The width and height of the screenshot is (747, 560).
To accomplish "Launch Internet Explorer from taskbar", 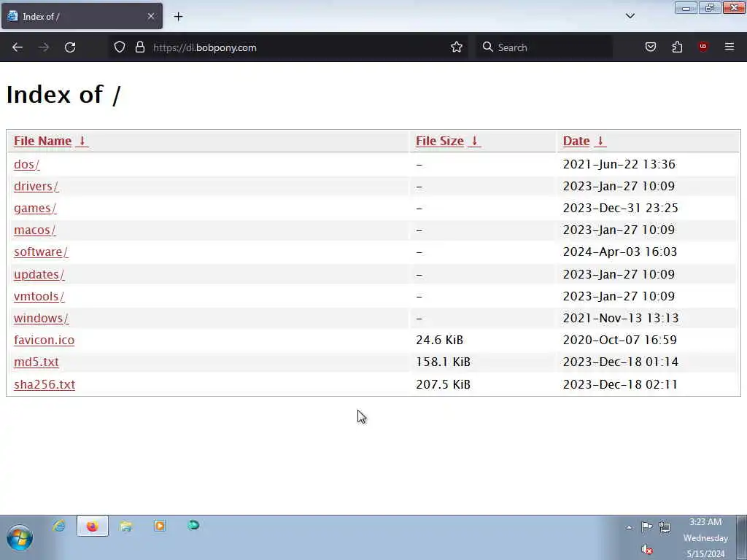I will tap(59, 526).
